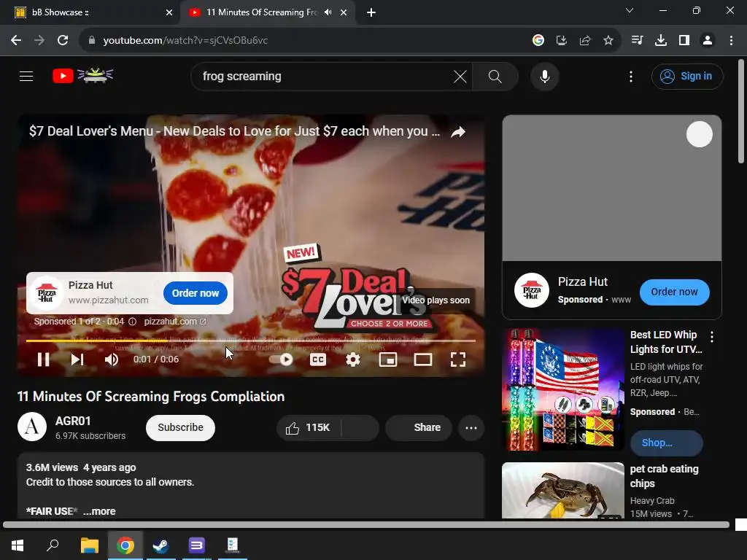Image resolution: width=747 pixels, height=560 pixels.
Task: Open a new browser tab
Action: pos(371,13)
